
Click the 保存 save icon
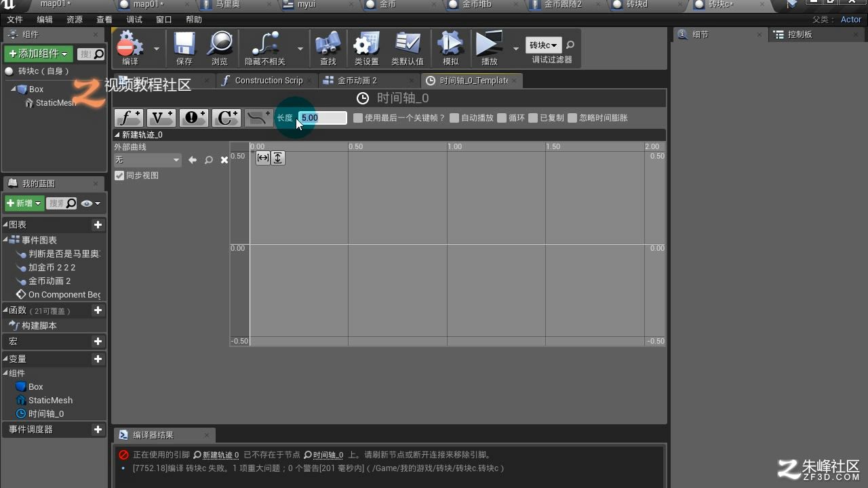[184, 48]
